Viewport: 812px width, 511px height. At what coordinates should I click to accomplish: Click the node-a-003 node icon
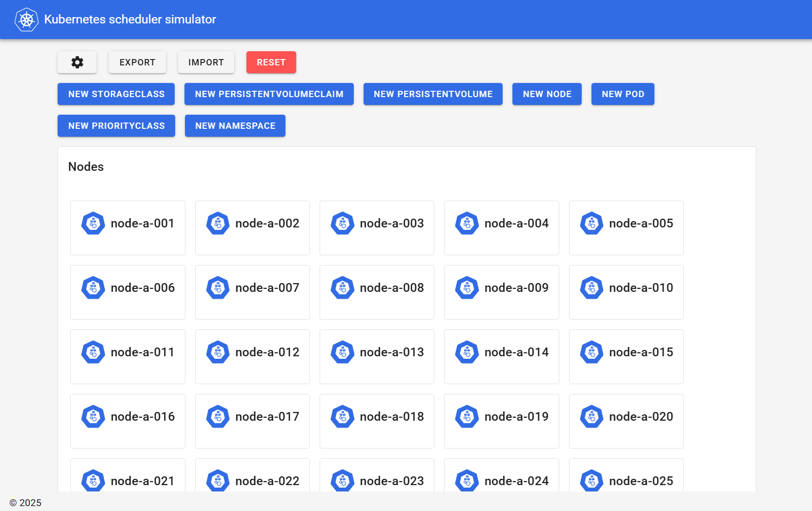(343, 224)
